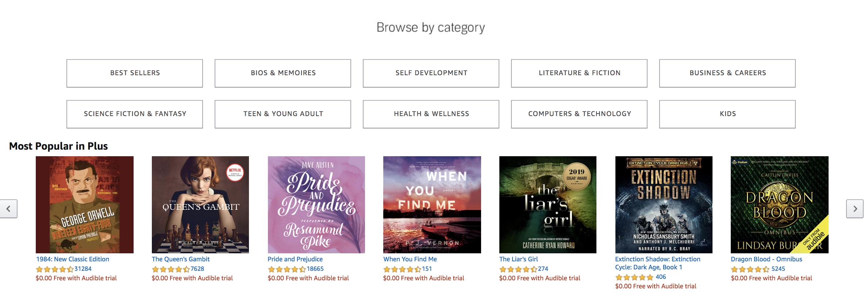
Task: Open the Pride and Prejudice title link
Action: 295,259
